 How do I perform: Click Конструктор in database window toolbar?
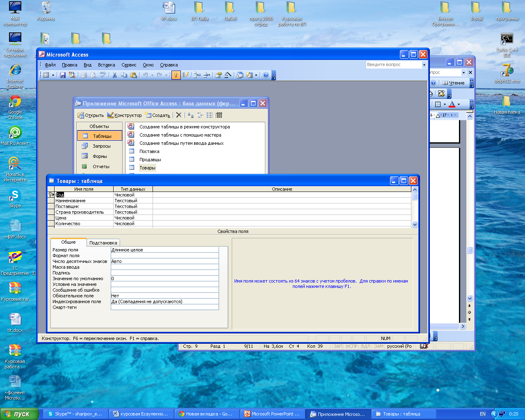[x=124, y=115]
